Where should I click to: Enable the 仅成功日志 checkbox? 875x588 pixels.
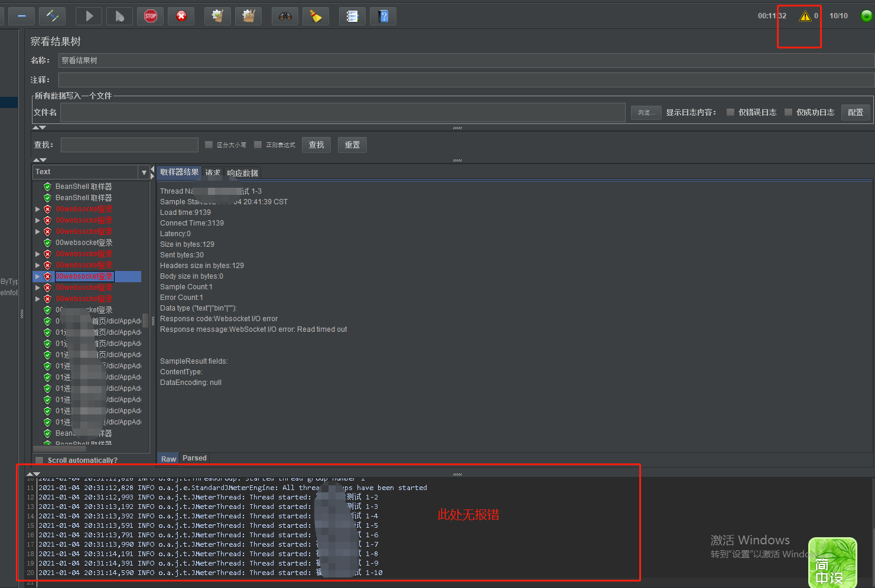pos(788,112)
